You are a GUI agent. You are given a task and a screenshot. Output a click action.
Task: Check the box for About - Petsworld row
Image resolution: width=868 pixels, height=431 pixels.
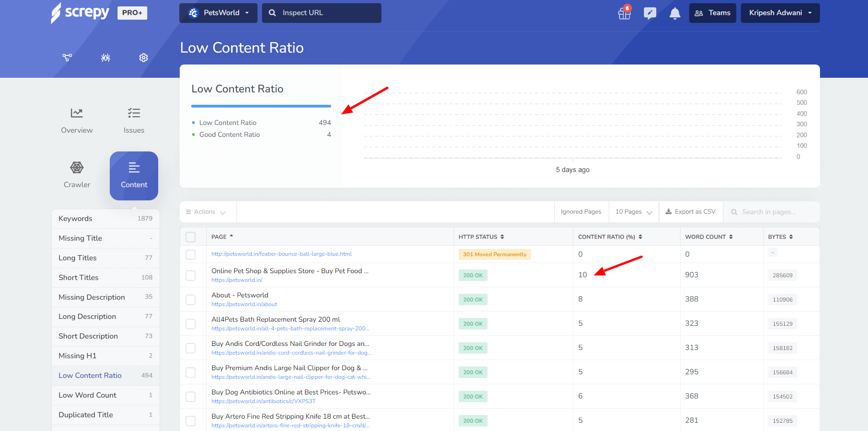click(x=191, y=300)
